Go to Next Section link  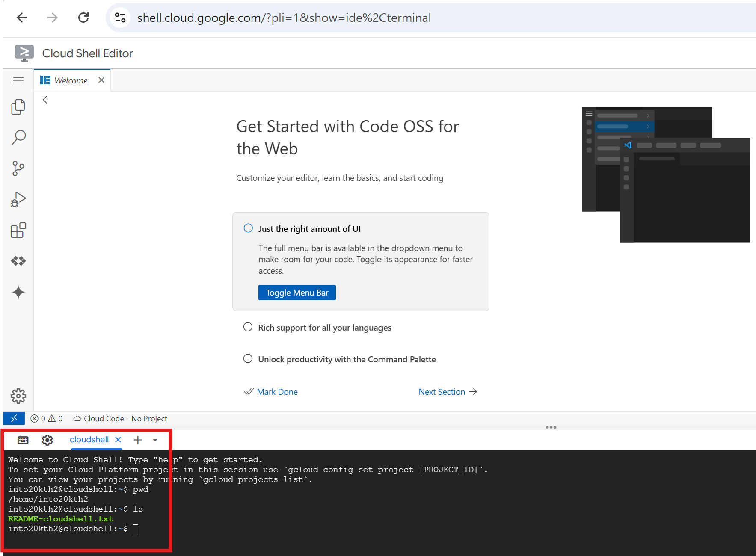(448, 392)
